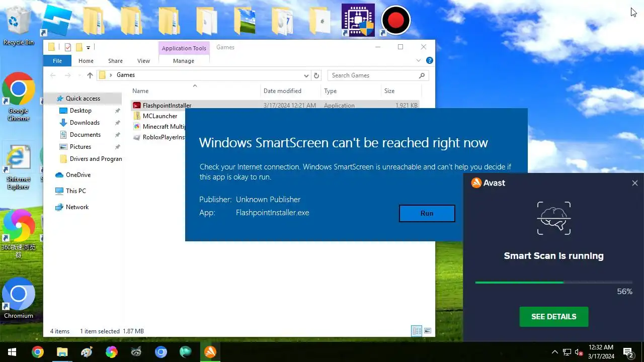Open the Shiternet Explorer desktop shortcut
The image size is (644, 362).
coord(19,167)
